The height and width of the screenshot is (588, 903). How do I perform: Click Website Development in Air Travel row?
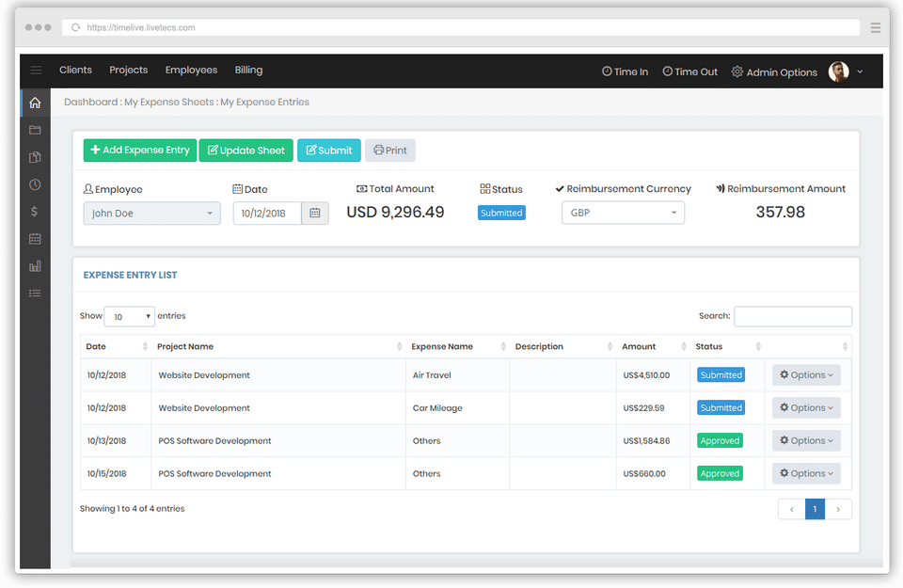pos(204,375)
